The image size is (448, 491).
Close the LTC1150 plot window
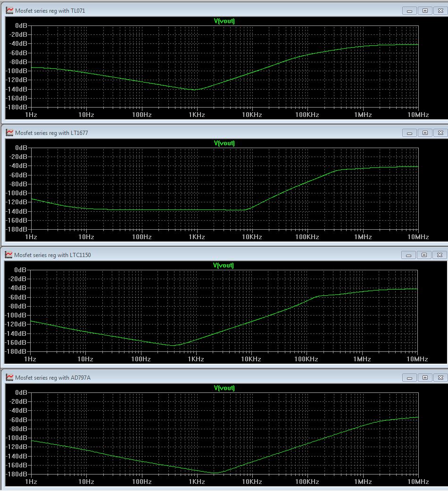[x=440, y=255]
